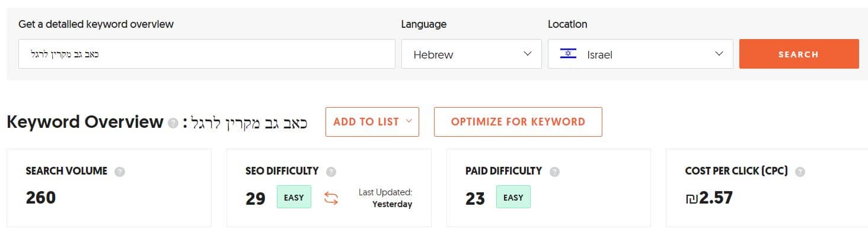Select the SEO difficulty score 29
The height and width of the screenshot is (229, 868).
tap(256, 198)
